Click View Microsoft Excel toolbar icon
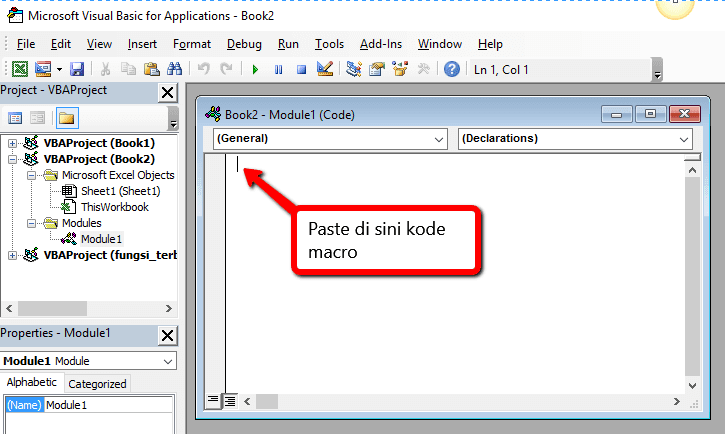 [x=20, y=69]
